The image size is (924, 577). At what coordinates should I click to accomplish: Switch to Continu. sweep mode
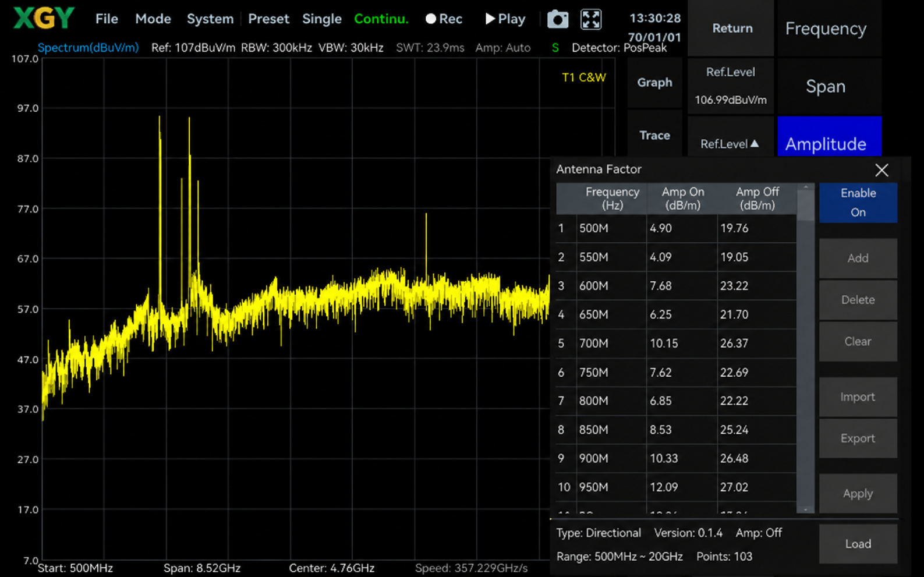[381, 19]
